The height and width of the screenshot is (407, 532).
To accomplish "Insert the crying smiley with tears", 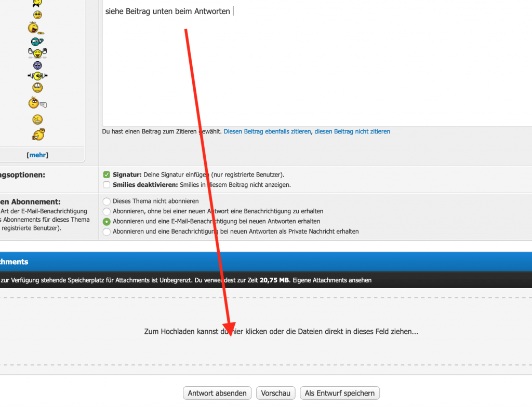I will 37,88.
